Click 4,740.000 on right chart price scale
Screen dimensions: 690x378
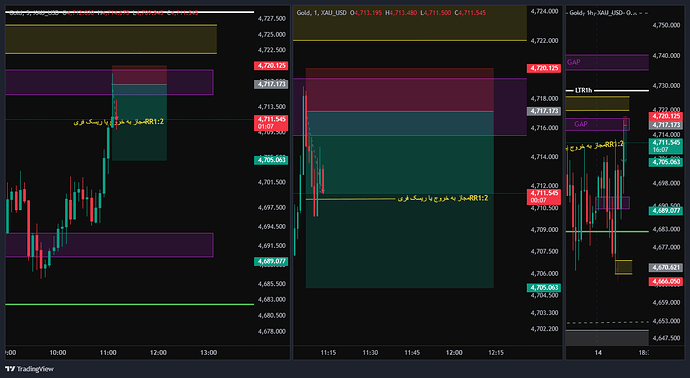coord(666,55)
